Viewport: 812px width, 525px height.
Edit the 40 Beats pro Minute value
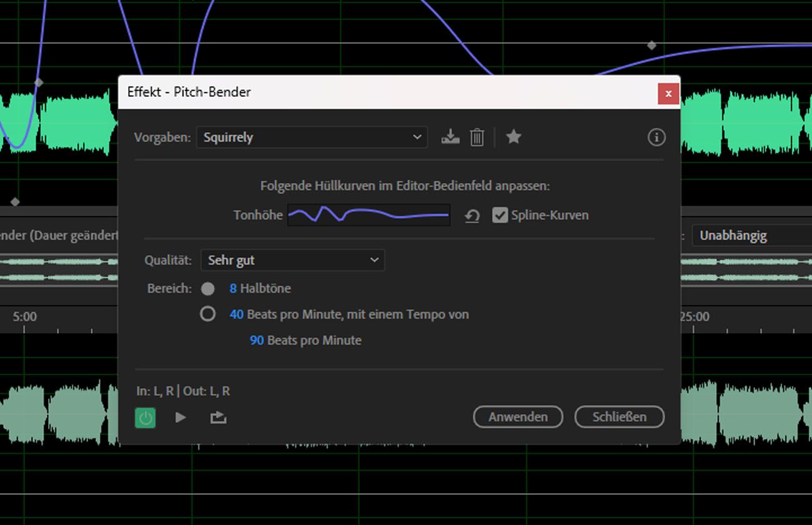(x=236, y=314)
